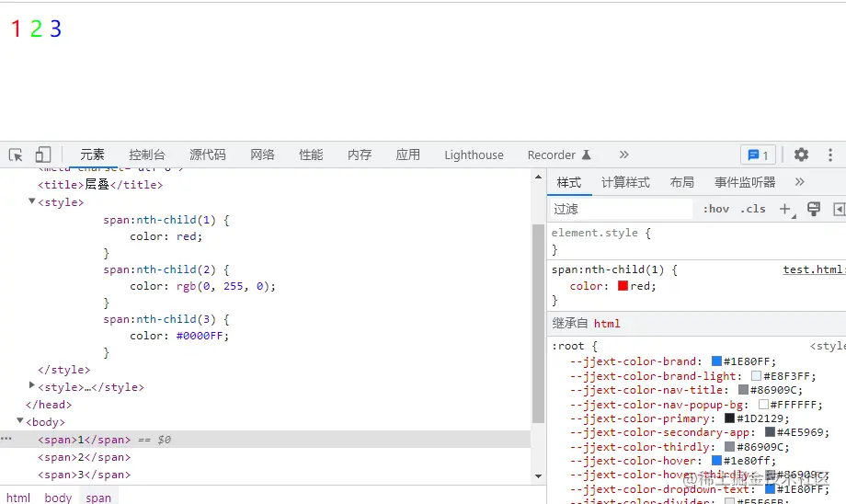Open the --jjext-color-brand-light #E8F3FF swatch
The height and width of the screenshot is (504, 846).
[x=757, y=375]
